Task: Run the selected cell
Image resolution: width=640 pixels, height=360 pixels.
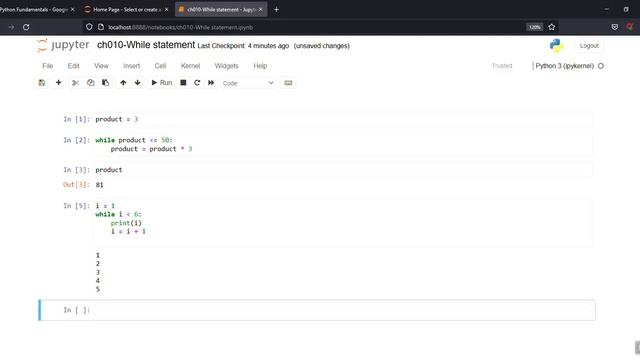Action: (x=162, y=83)
